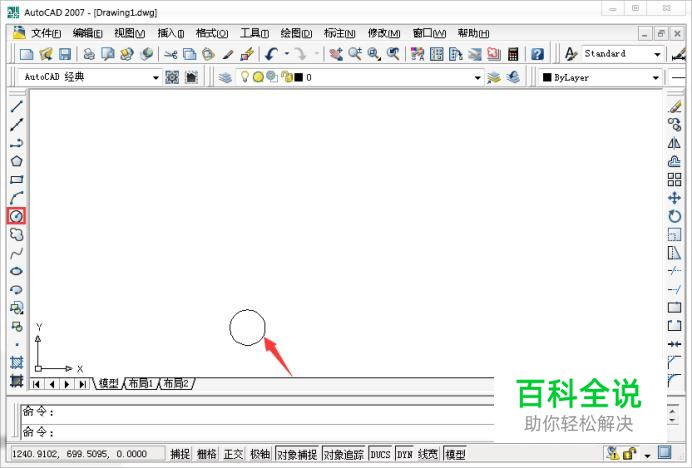
Task: Toggle 模型 model space button in status bar
Action: point(455,454)
